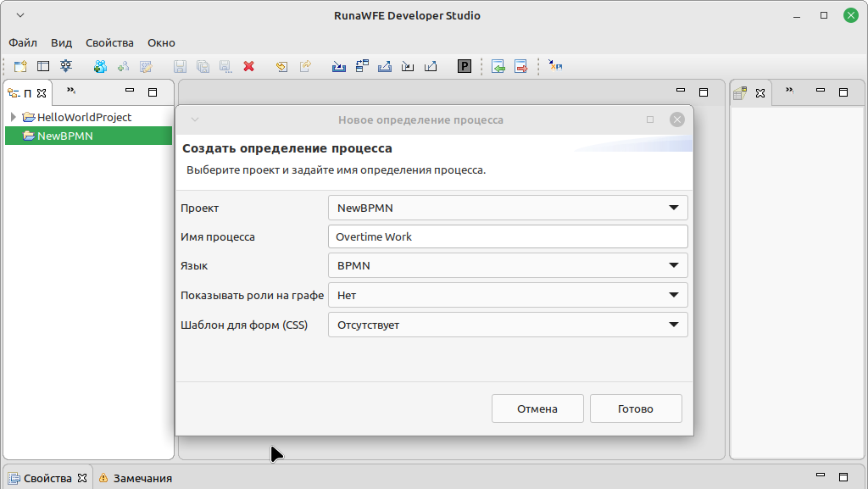
Task: Close the Новое определение процесса dialog
Action: (677, 119)
